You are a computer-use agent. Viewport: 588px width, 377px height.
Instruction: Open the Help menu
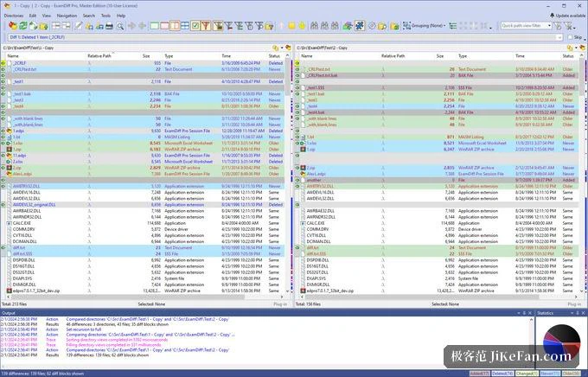[x=121, y=16]
